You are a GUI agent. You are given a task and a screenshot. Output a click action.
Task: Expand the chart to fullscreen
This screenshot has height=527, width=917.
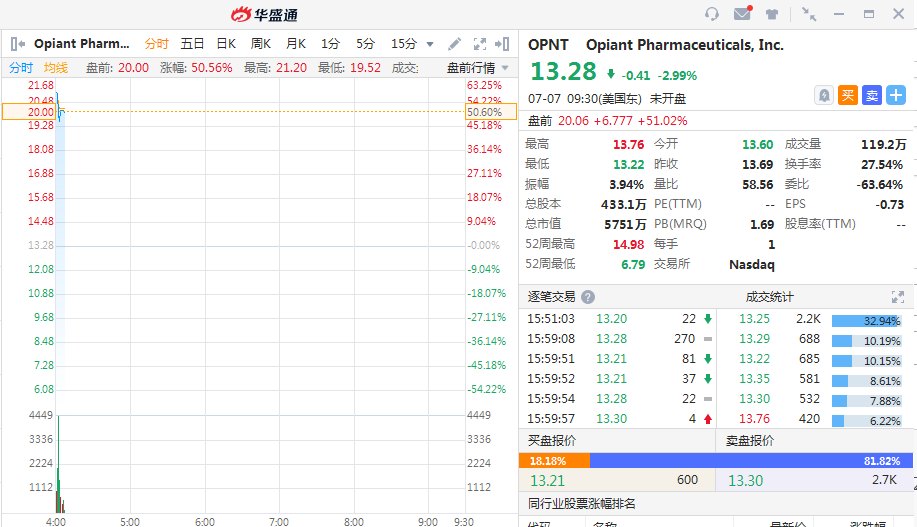(479, 44)
